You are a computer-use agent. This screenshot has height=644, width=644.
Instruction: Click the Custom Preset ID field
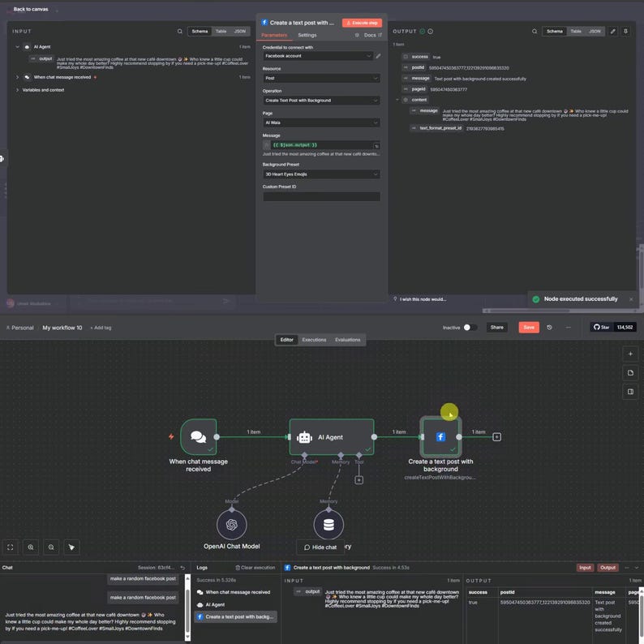point(321,197)
